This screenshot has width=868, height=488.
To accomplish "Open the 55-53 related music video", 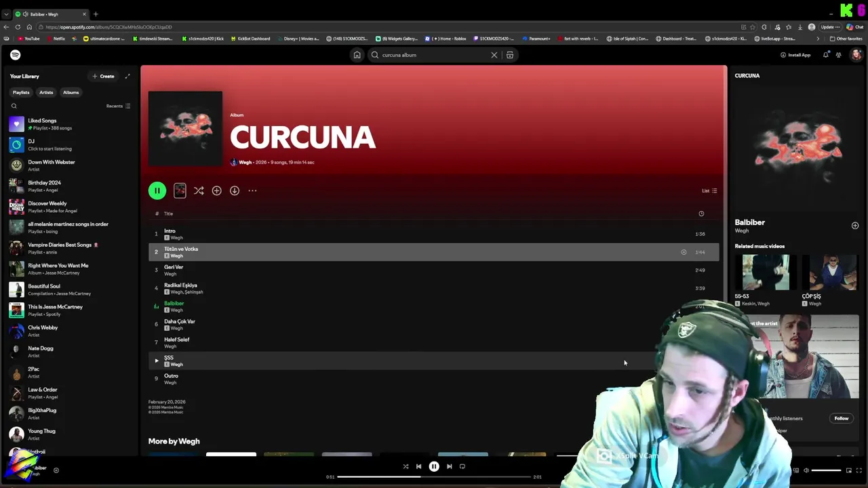I will (766, 272).
